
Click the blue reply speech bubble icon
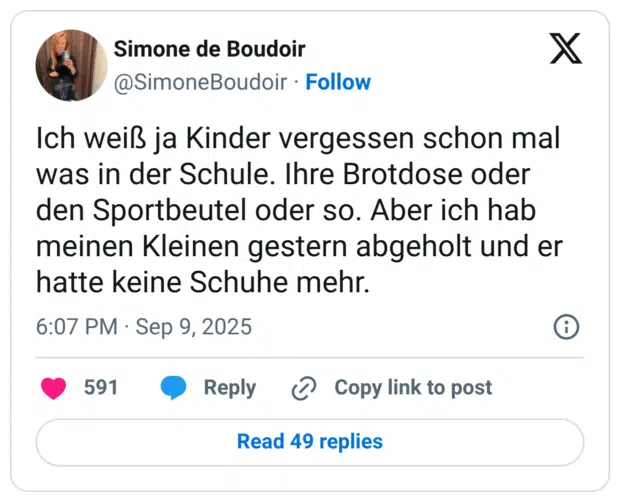click(174, 388)
